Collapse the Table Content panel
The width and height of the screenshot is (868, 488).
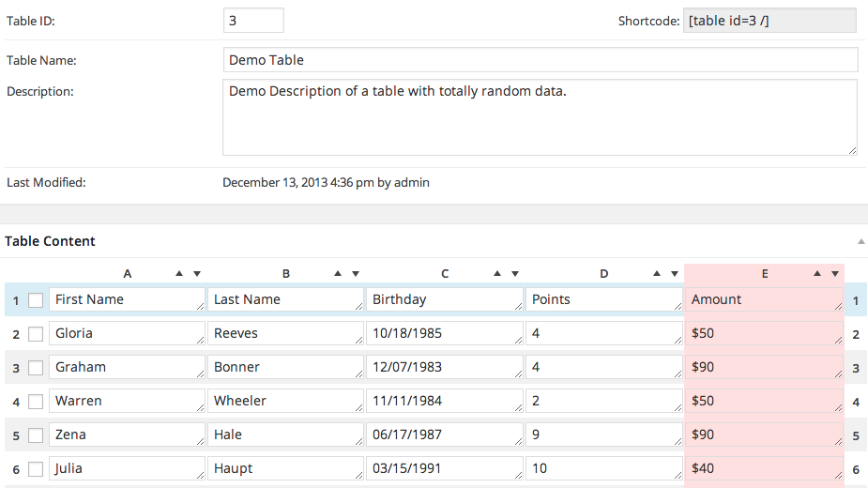tap(860, 241)
